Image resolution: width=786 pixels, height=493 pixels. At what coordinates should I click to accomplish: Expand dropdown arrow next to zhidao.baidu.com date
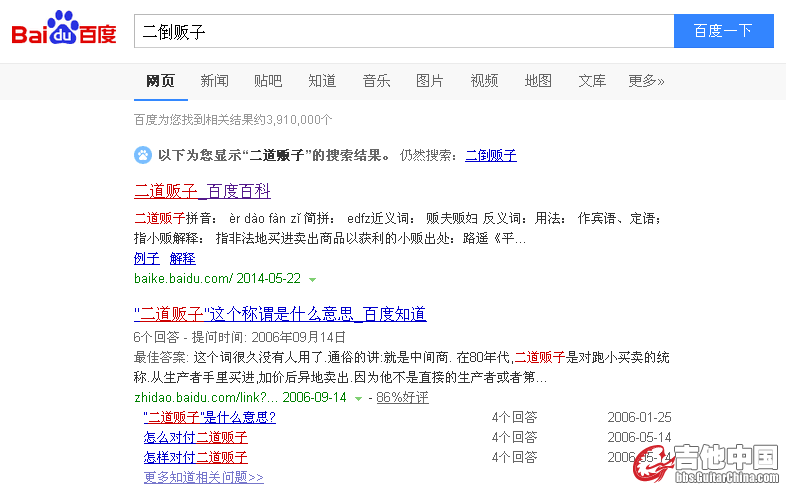[x=358, y=399]
